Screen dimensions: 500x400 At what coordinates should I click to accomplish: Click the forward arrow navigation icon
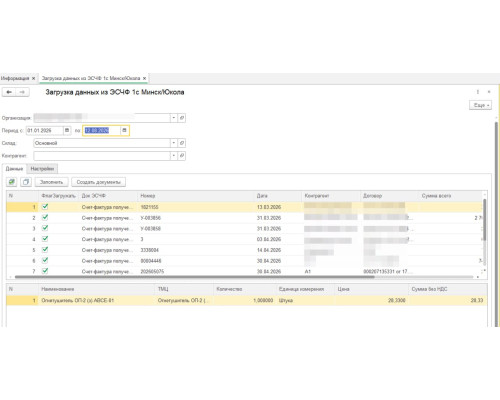22,92
